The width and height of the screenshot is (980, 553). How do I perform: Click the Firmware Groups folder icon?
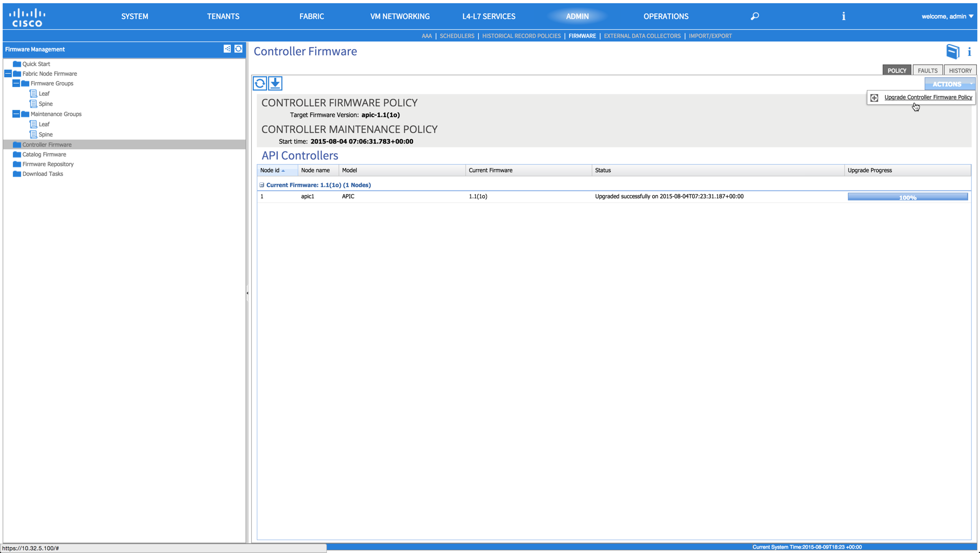[x=25, y=83]
